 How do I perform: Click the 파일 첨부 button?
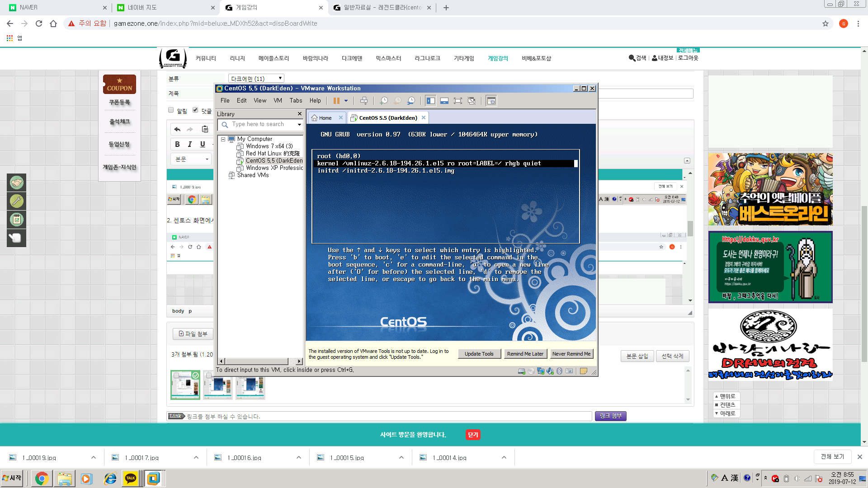click(193, 334)
